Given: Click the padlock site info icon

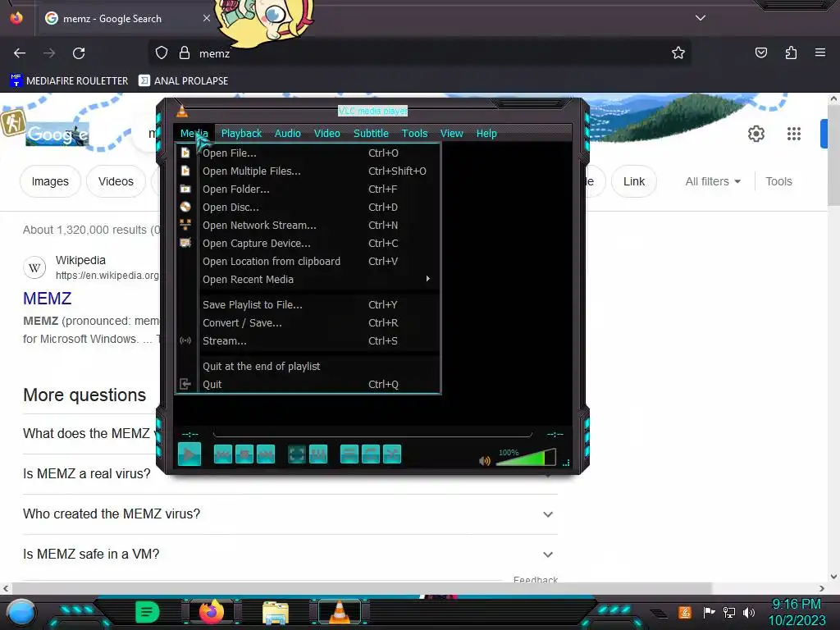Looking at the screenshot, I should tap(185, 53).
